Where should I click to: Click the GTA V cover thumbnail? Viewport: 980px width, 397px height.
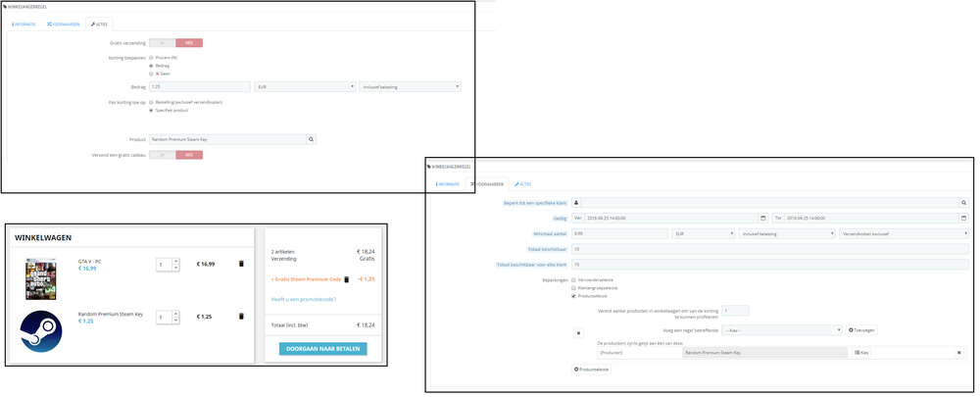40,279
